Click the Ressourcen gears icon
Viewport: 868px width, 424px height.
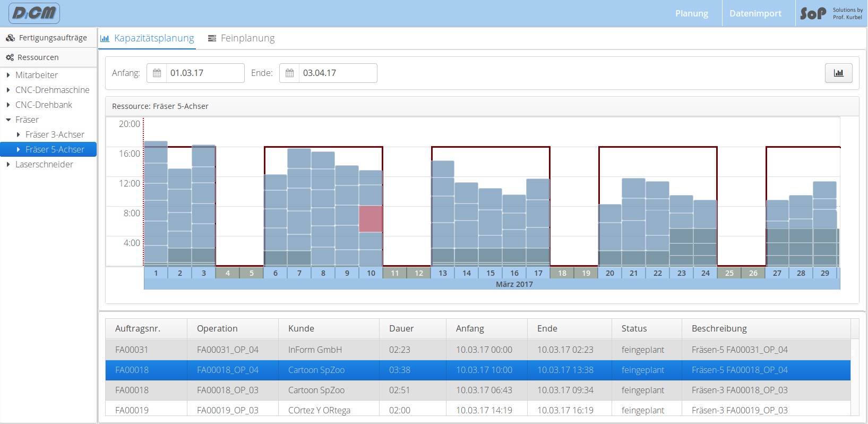10,57
